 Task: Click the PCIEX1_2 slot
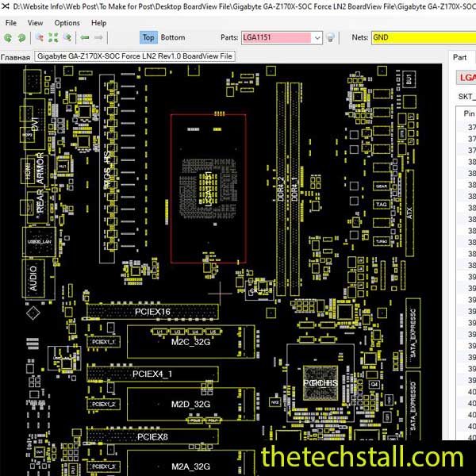[x=103, y=404]
